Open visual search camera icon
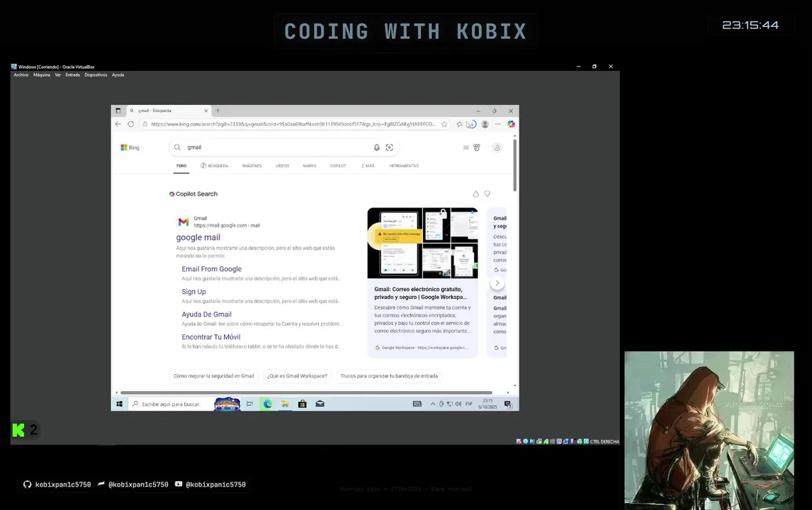Image resolution: width=812 pixels, height=510 pixels. click(390, 147)
